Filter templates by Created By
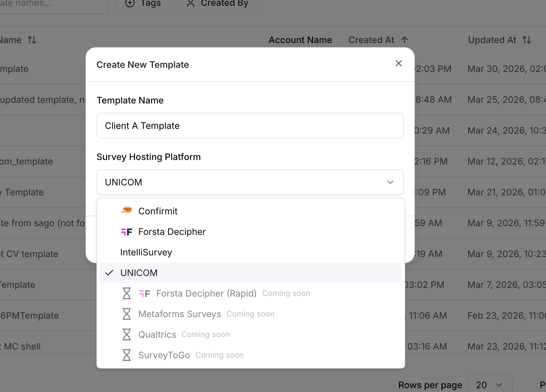The height and width of the screenshot is (392, 546). click(x=217, y=4)
